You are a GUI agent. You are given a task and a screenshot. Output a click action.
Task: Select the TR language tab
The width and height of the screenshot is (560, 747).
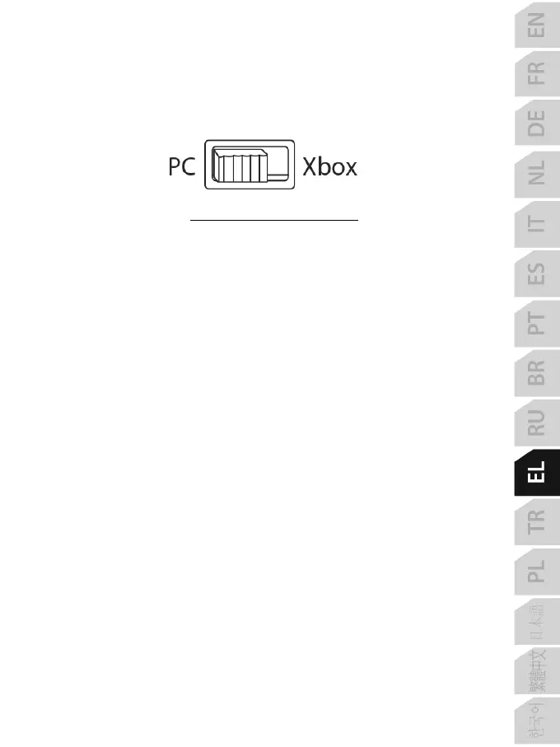pyautogui.click(x=537, y=522)
